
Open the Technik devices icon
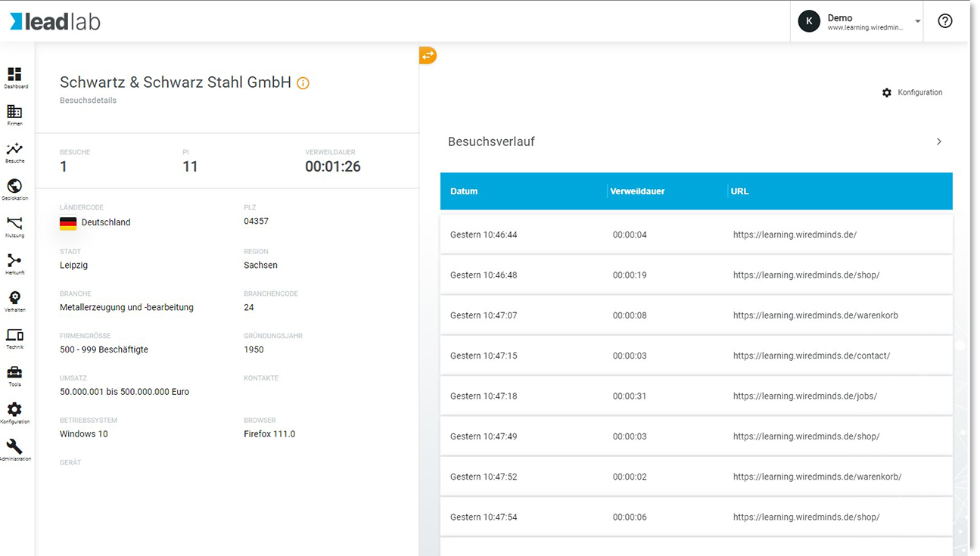[14, 335]
